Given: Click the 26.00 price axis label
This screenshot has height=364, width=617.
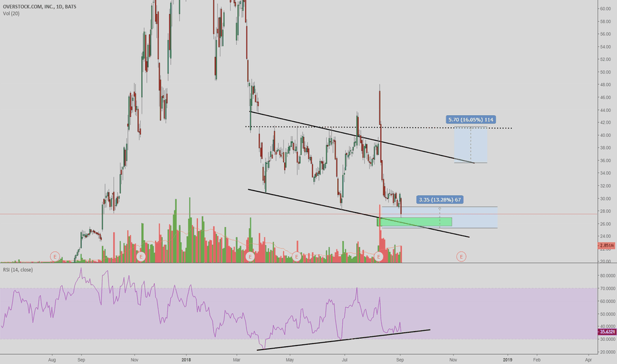Looking at the screenshot, I should tap(605, 224).
